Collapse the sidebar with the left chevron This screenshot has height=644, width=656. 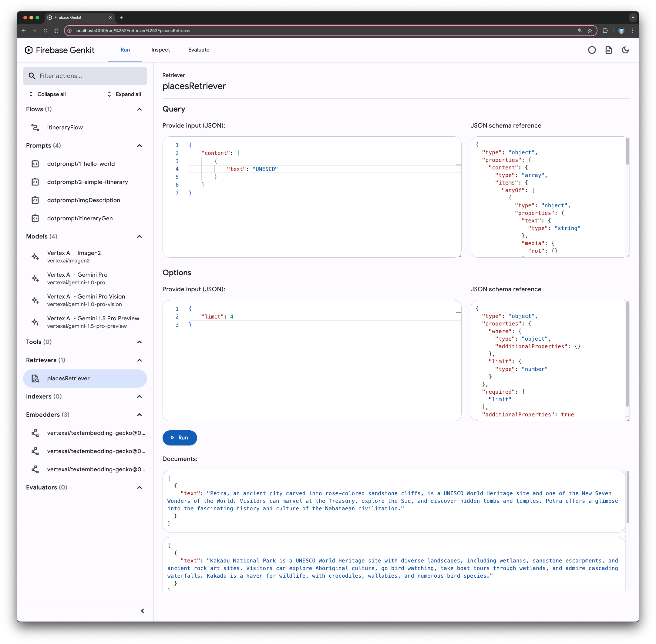pyautogui.click(x=143, y=611)
